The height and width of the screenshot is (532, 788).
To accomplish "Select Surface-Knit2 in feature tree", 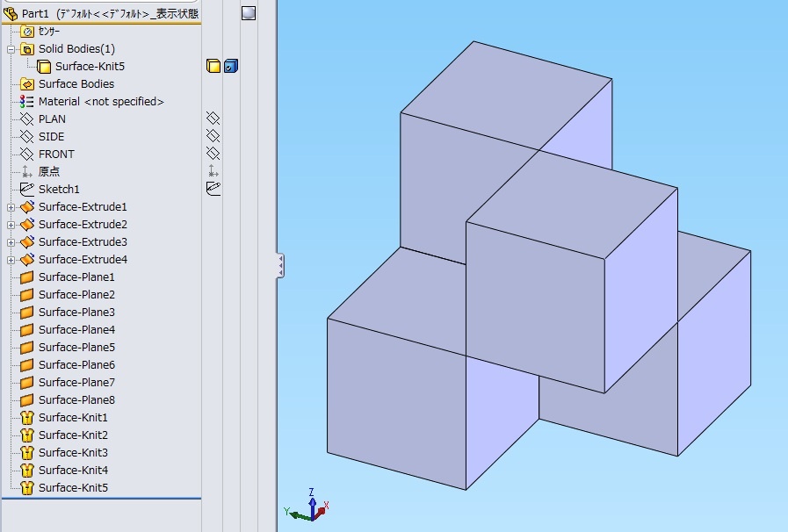I will coord(73,435).
